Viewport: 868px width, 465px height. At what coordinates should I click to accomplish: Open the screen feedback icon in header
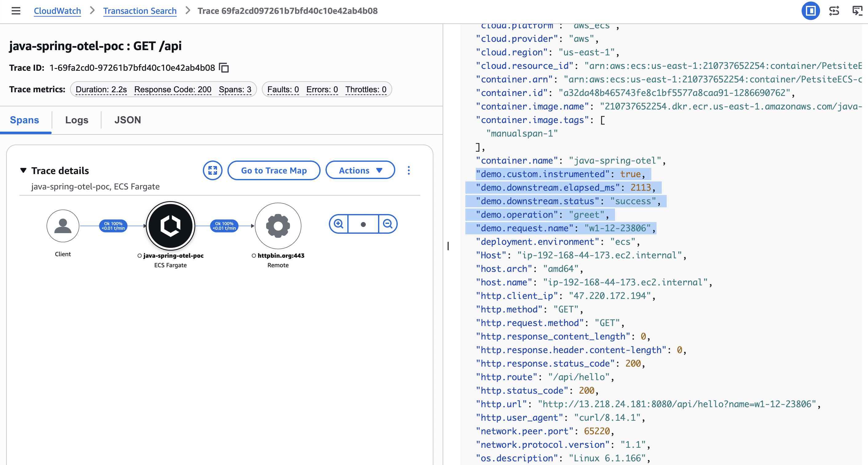pyautogui.click(x=858, y=11)
